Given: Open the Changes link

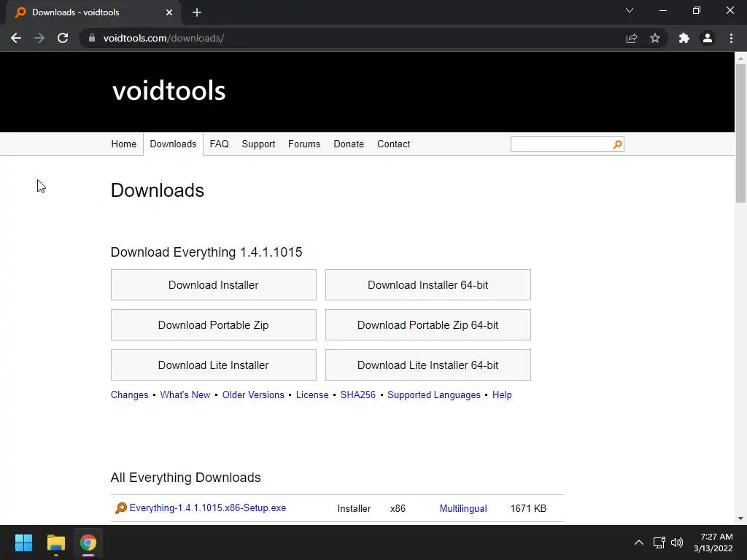Looking at the screenshot, I should coord(130,394).
